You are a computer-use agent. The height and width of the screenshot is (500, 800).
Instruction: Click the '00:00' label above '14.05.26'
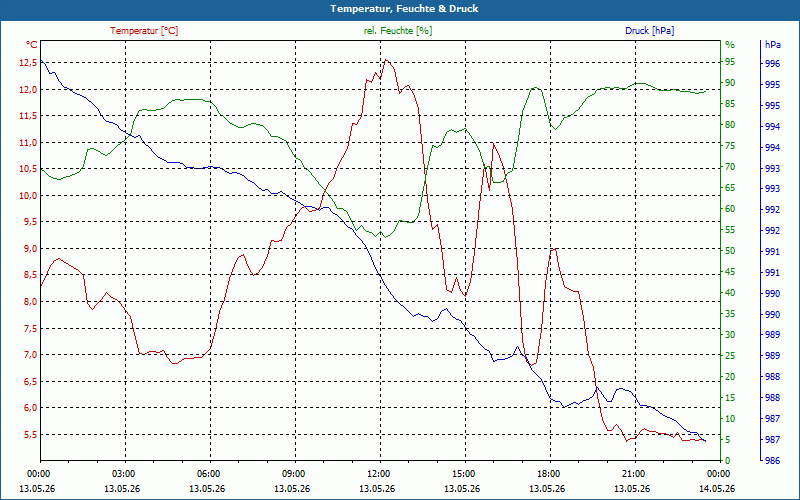click(718, 474)
